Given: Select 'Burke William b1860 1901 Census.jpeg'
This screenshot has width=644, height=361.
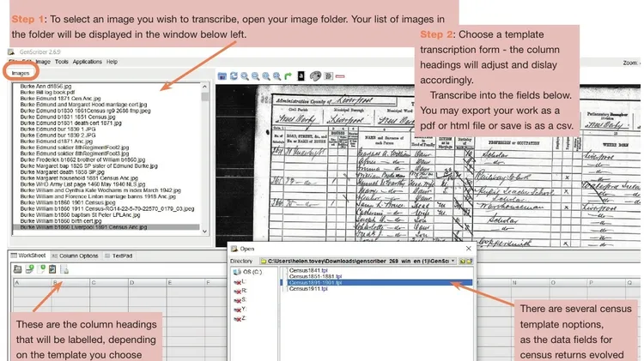Looking at the screenshot, I should coord(68,202).
